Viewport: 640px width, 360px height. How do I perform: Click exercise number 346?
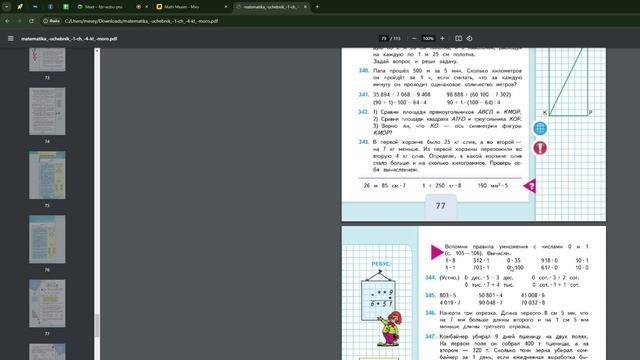click(x=430, y=313)
